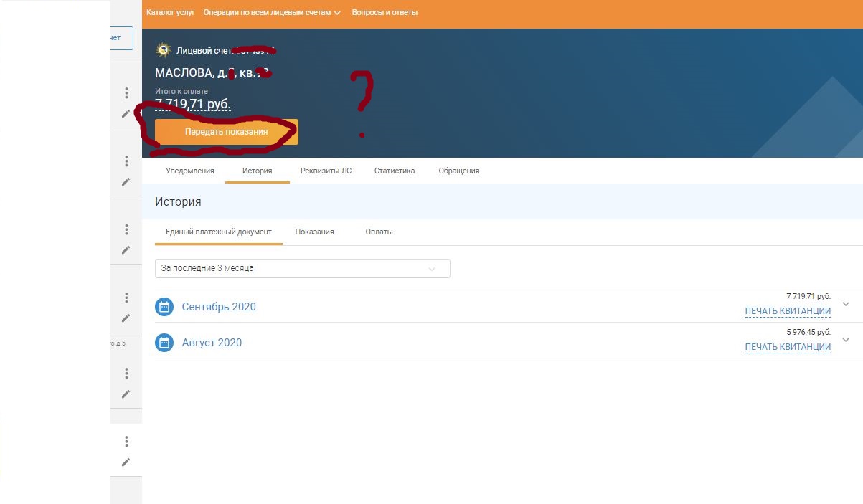The image size is (863, 504).
Task: Click the История section heading
Action: [178, 202]
